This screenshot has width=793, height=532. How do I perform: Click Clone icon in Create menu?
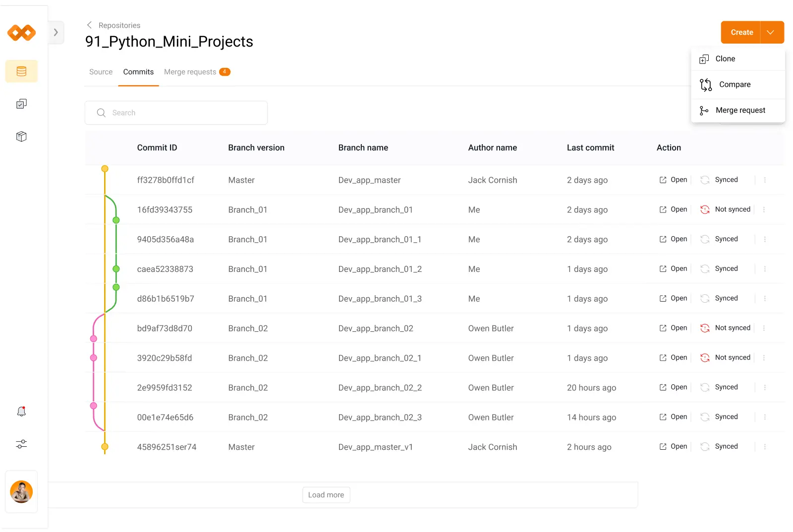tap(704, 59)
